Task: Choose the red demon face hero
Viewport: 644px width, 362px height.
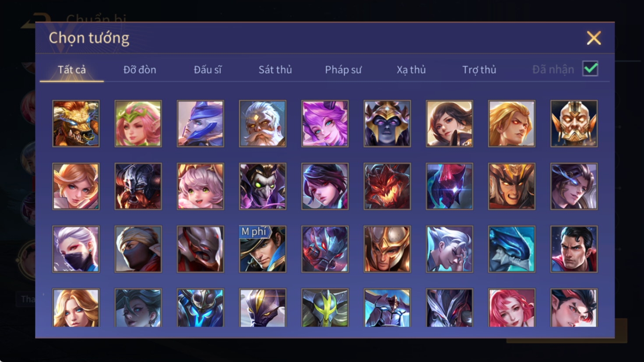Action: (387, 186)
